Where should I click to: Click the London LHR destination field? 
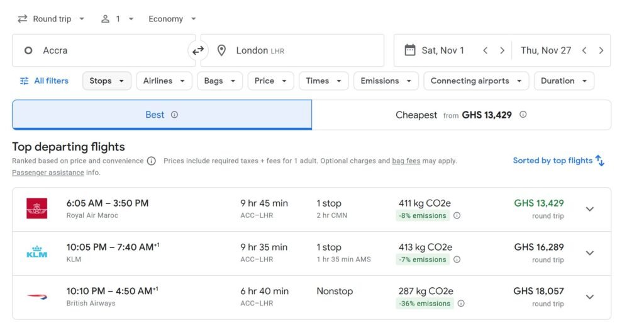pyautogui.click(x=292, y=50)
